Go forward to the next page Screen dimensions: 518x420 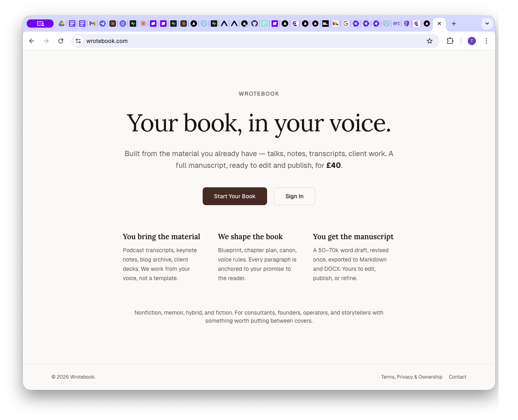pos(46,41)
